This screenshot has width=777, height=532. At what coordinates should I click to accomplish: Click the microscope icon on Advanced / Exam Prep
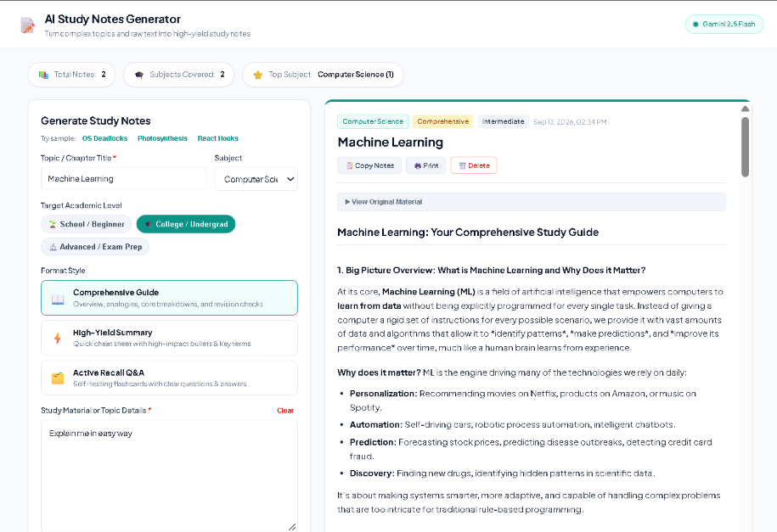pyautogui.click(x=53, y=247)
